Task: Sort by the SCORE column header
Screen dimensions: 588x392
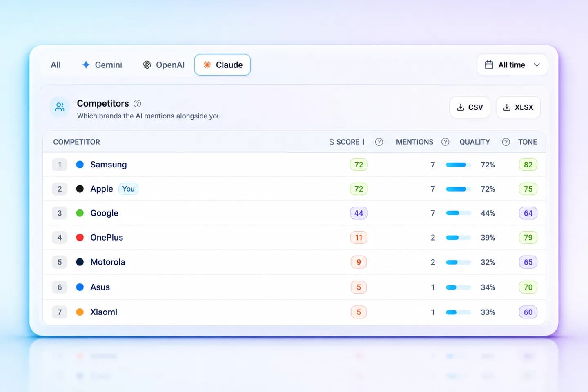Action: point(347,142)
